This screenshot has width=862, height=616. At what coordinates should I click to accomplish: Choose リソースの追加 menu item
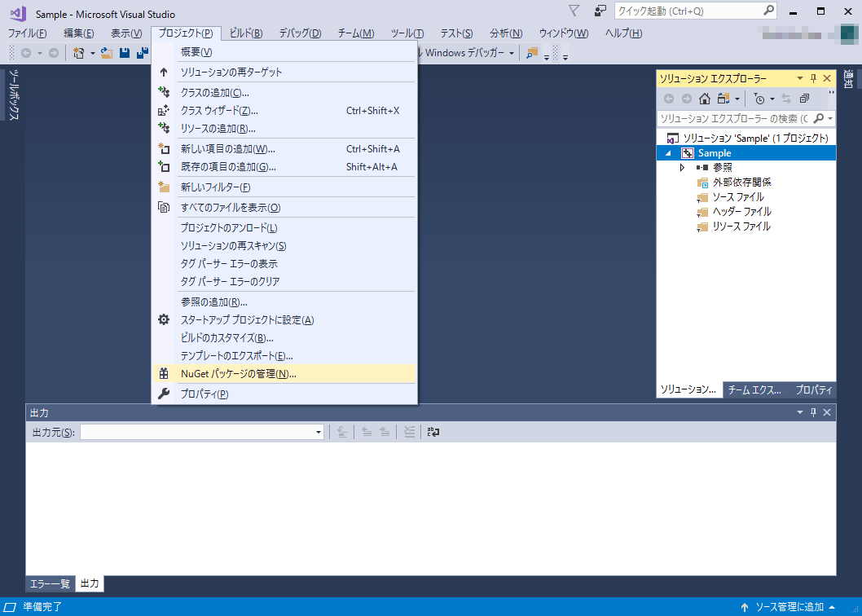point(284,129)
